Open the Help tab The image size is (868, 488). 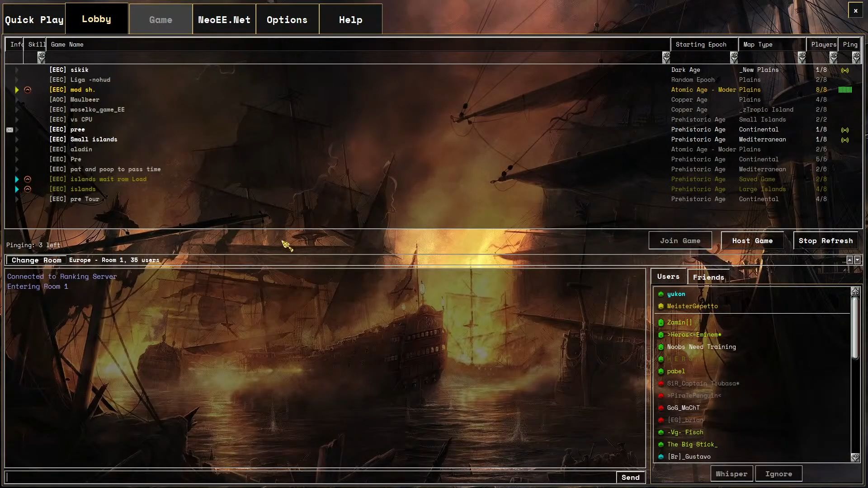[351, 20]
